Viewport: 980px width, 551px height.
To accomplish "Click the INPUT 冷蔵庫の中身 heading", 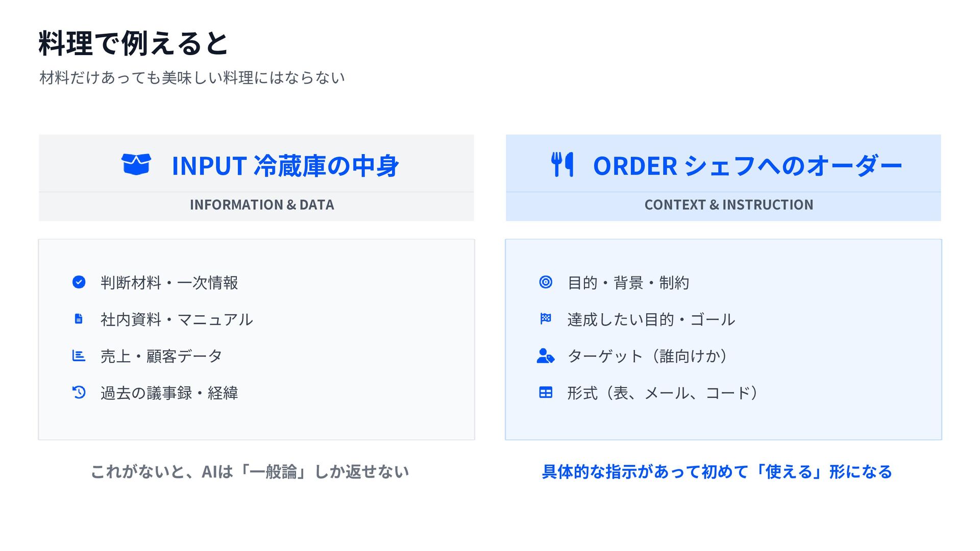I will (285, 166).
